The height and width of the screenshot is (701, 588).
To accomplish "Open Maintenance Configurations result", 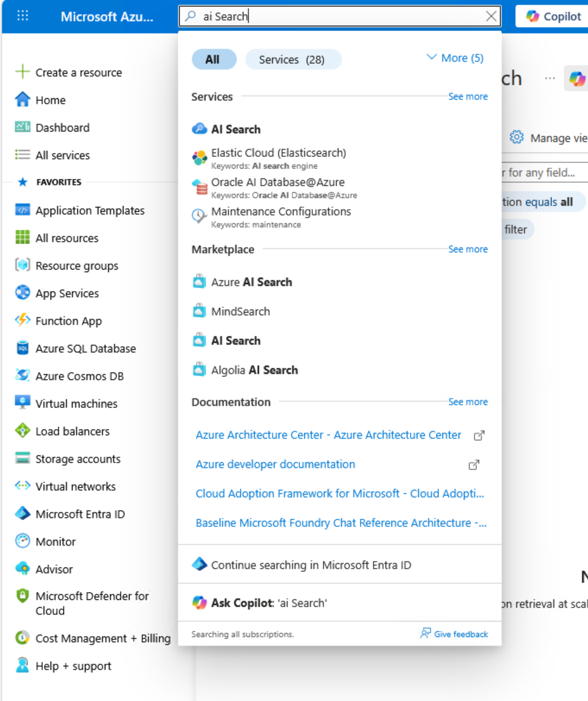I will tap(339, 217).
